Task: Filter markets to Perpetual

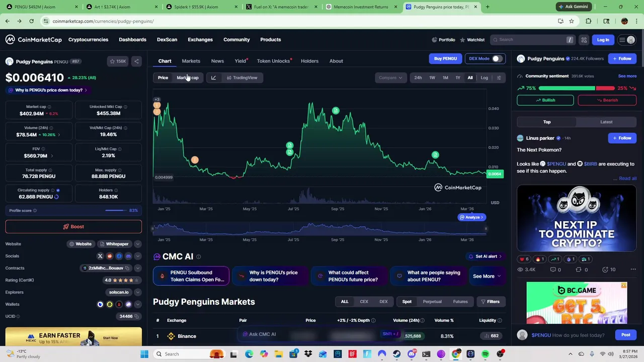Action: 432,302
